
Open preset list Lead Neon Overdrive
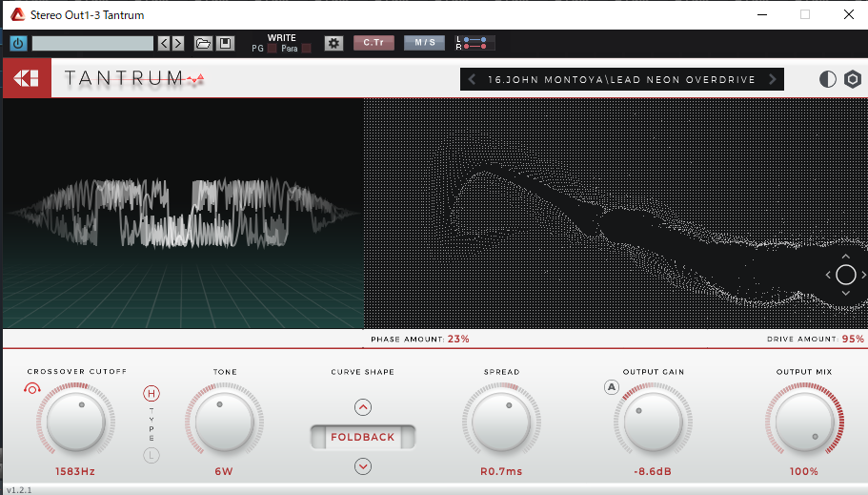click(x=621, y=79)
